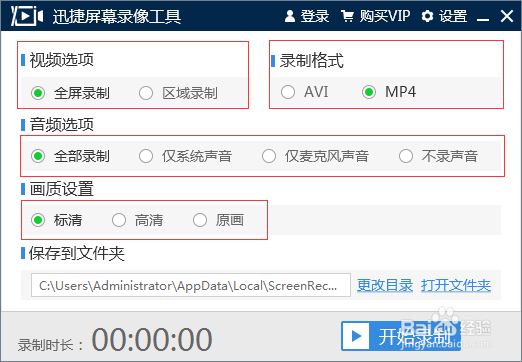Click the screen recorder app logo icon
Image resolution: width=522 pixels, height=362 pixels.
coord(27,16)
